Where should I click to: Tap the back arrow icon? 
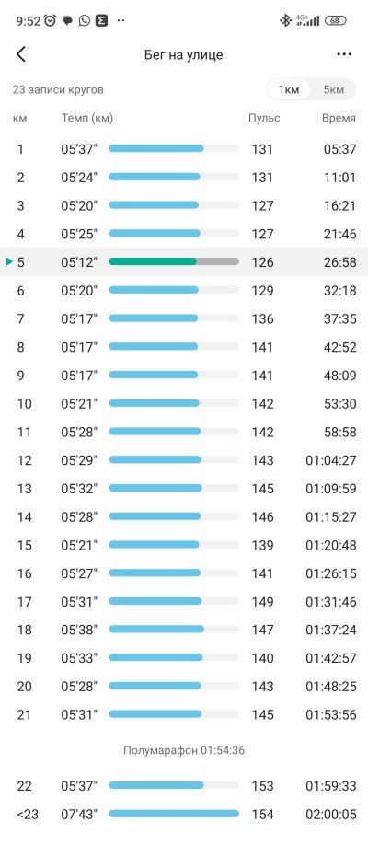21,54
